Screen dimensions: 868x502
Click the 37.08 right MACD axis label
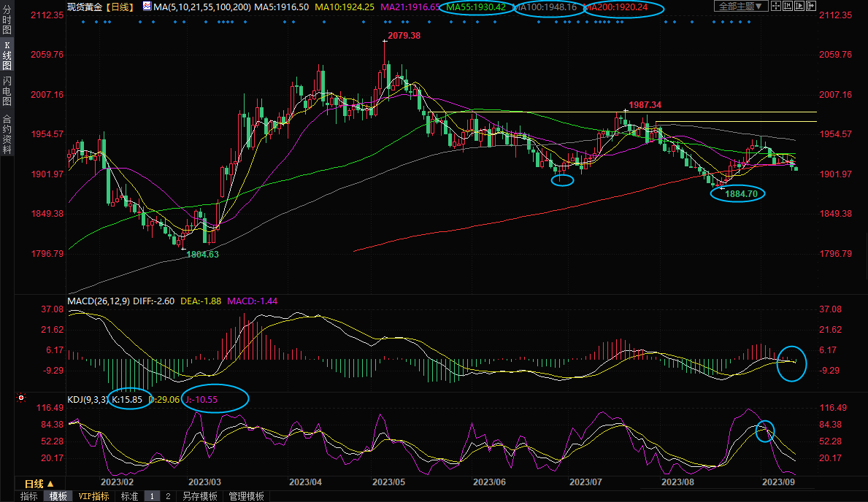coord(830,309)
